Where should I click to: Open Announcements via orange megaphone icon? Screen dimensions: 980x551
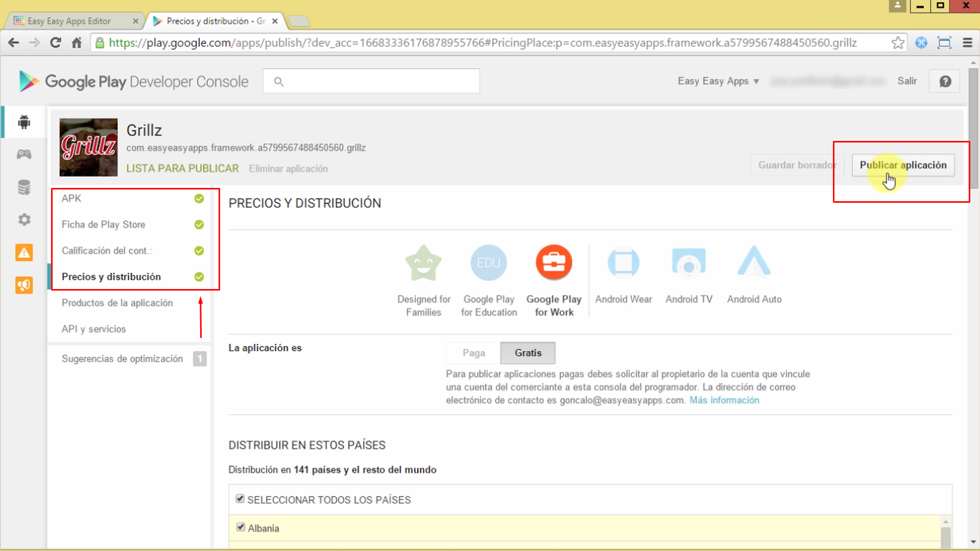tap(24, 285)
